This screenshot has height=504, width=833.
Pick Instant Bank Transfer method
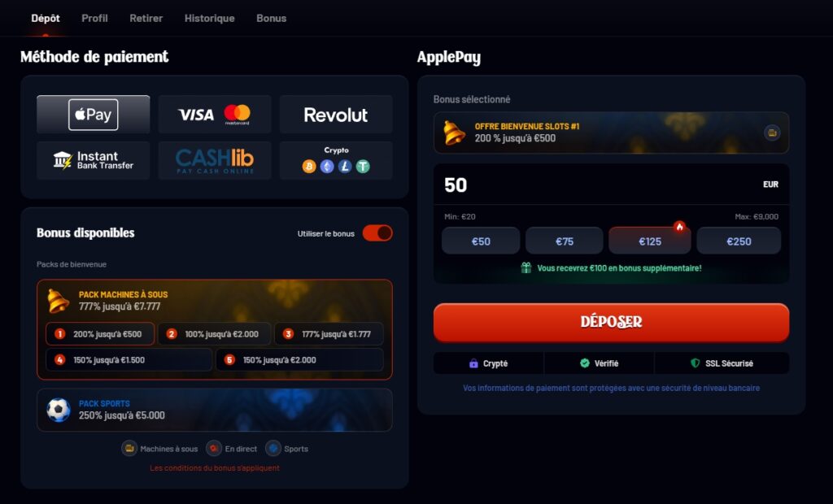click(93, 160)
